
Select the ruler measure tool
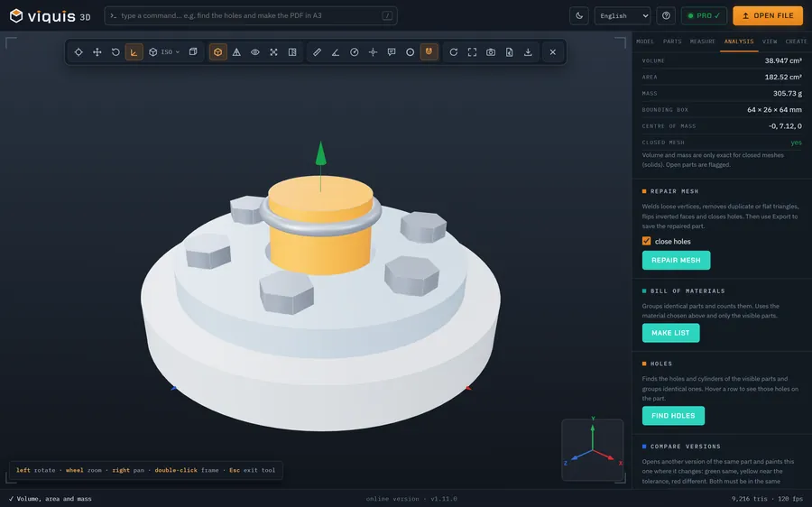[317, 52]
